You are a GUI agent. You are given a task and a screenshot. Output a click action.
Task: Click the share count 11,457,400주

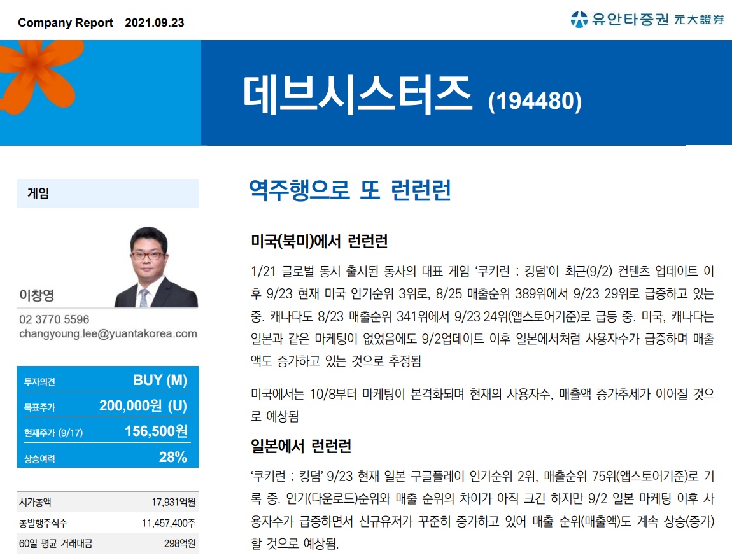pos(169,523)
